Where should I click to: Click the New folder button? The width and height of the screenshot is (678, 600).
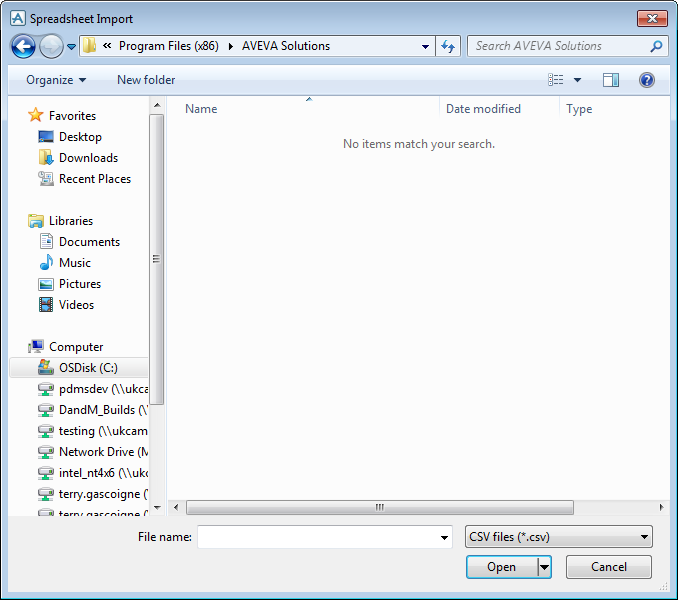click(146, 80)
